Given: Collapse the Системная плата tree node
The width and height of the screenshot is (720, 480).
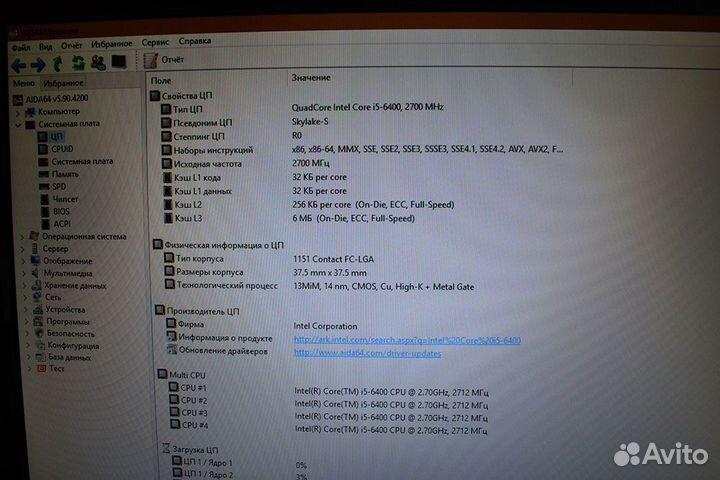Looking at the screenshot, I should 18,125.
